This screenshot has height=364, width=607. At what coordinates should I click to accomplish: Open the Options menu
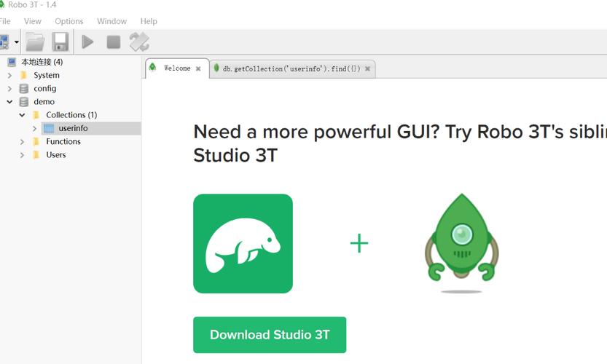pos(69,21)
